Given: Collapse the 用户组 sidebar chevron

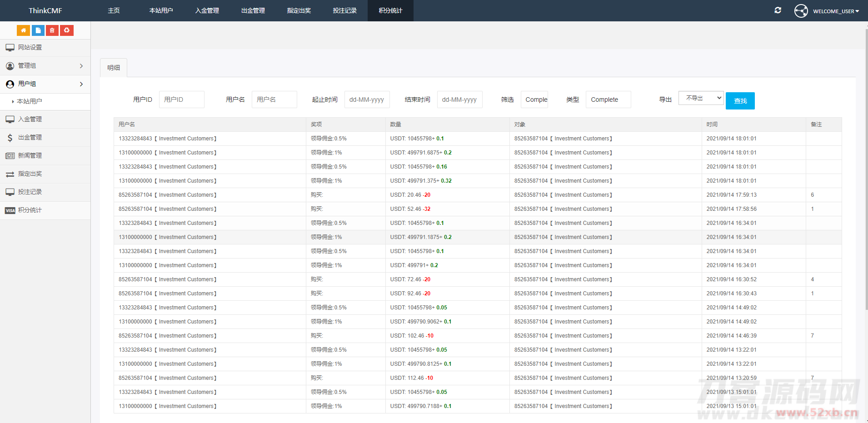Looking at the screenshot, I should click(81, 84).
